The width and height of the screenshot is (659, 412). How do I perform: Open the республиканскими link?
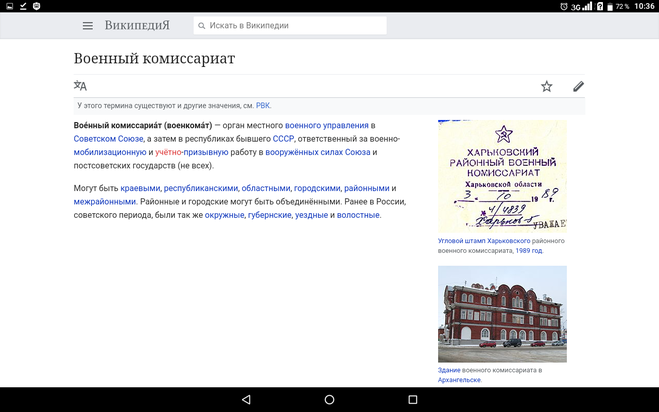200,188
